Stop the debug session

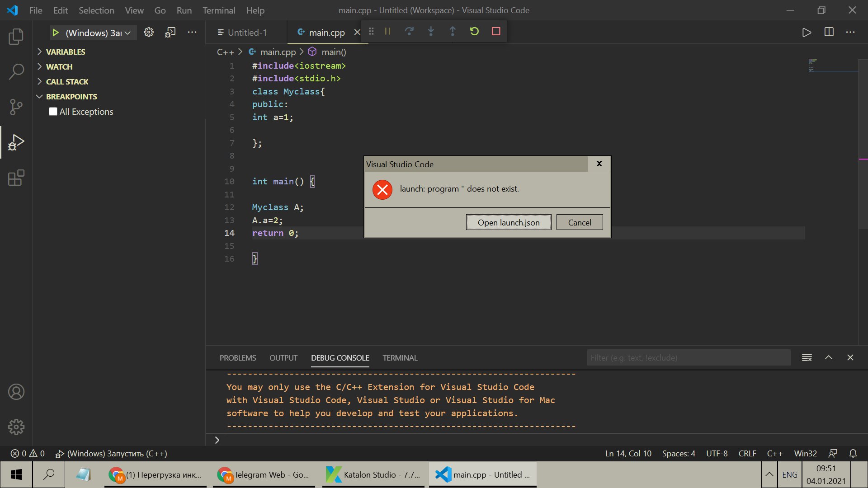tap(496, 31)
